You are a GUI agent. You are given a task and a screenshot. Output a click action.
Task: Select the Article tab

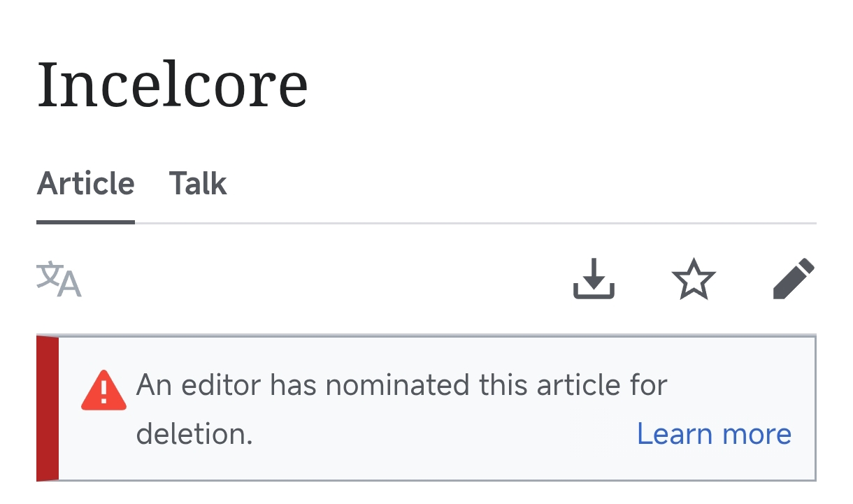tap(85, 184)
